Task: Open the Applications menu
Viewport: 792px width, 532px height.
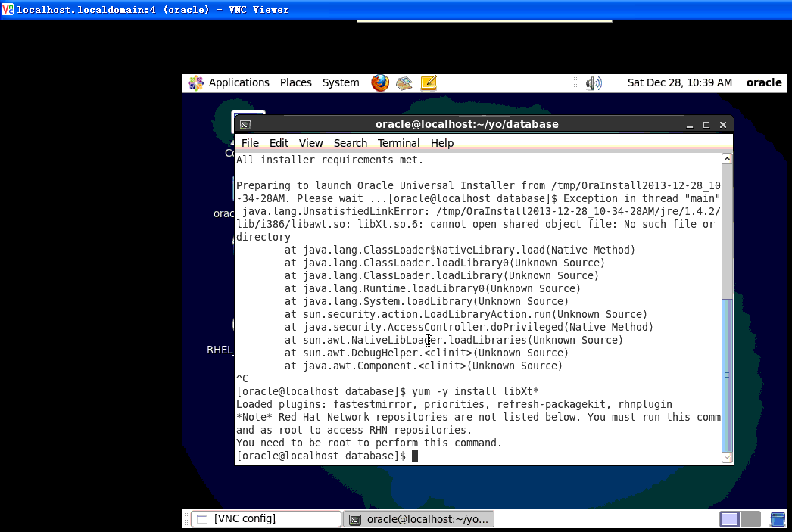Action: [239, 82]
